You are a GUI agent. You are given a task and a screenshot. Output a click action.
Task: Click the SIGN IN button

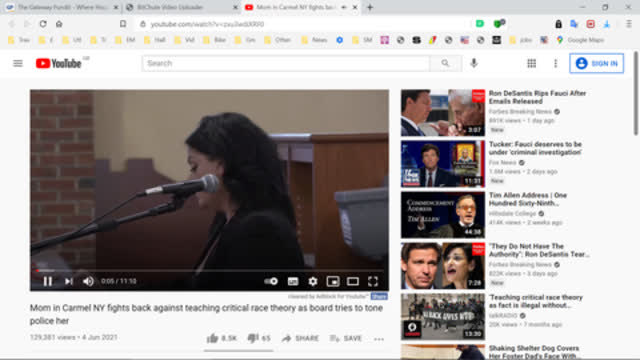[x=597, y=63]
